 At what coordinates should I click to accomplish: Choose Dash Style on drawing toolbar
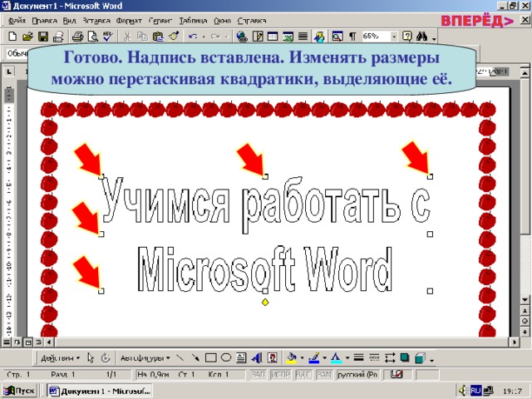[374, 357]
